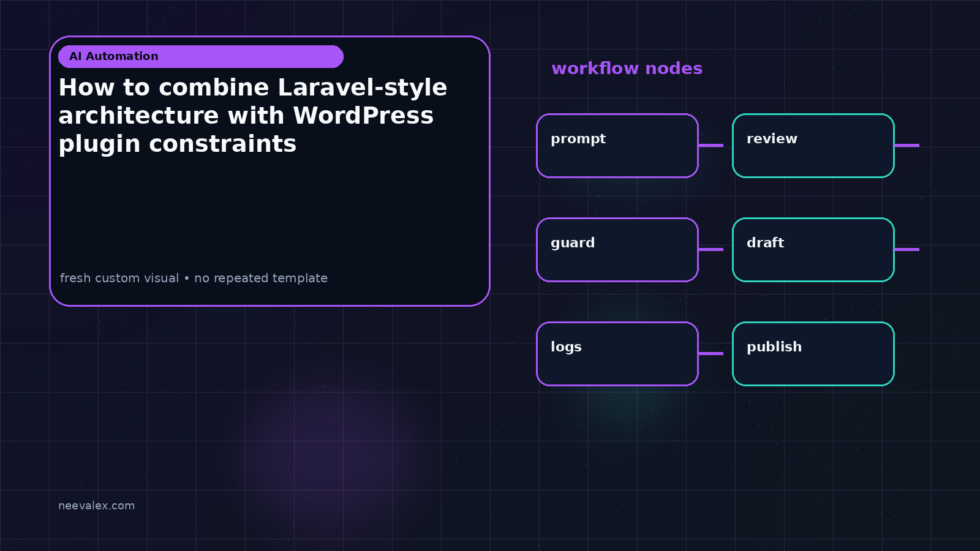The image size is (980, 551).
Task: Open the logs workflow node
Action: [x=617, y=354]
